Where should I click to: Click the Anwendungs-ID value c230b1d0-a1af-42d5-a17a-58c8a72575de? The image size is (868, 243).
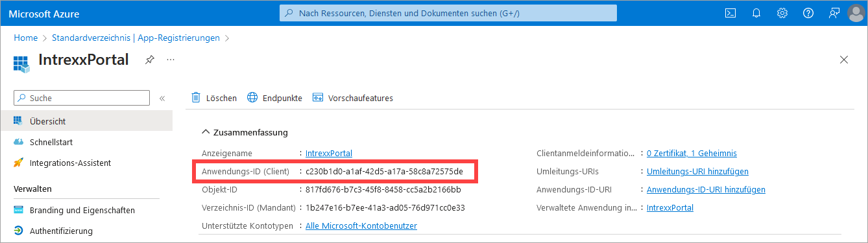pyautogui.click(x=384, y=172)
